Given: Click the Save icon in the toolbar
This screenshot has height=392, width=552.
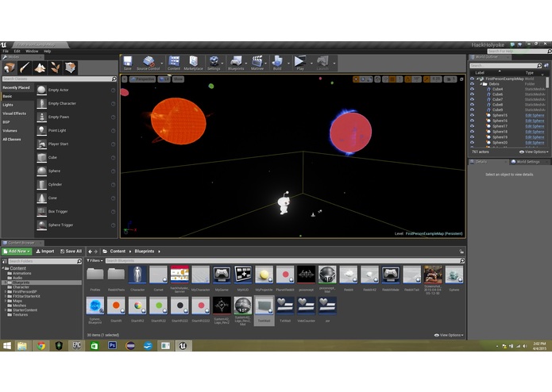Looking at the screenshot, I should coord(127,62).
